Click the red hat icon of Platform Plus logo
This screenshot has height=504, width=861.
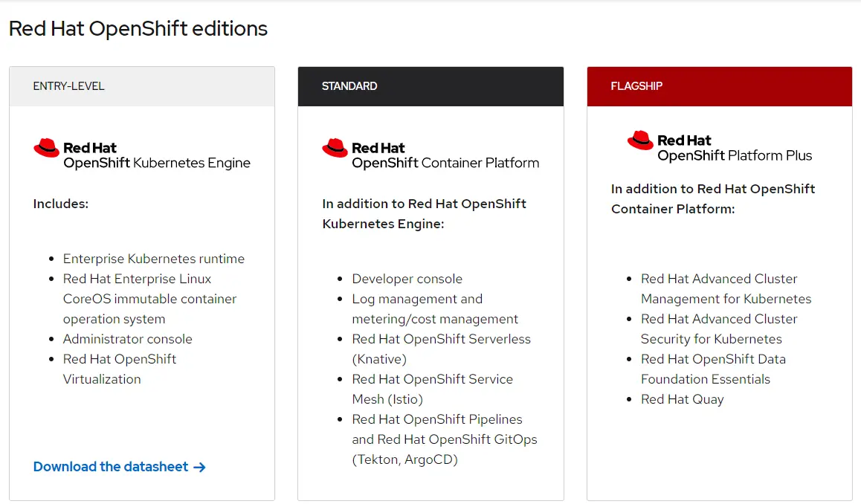[640, 140]
